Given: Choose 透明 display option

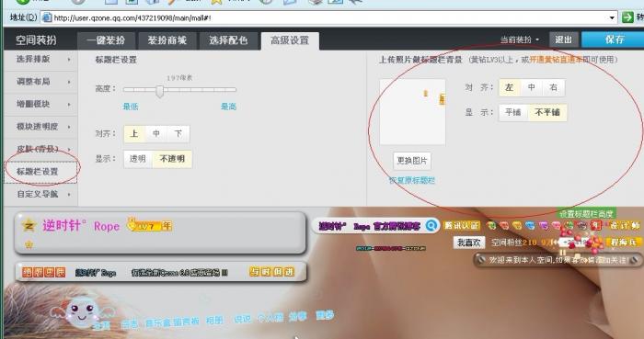Looking at the screenshot, I should (x=138, y=159).
